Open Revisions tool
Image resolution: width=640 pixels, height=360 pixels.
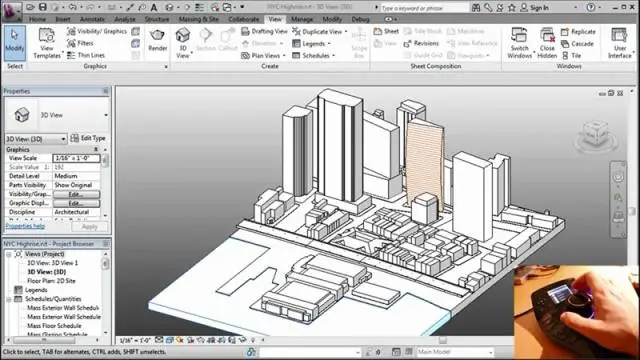coord(421,43)
